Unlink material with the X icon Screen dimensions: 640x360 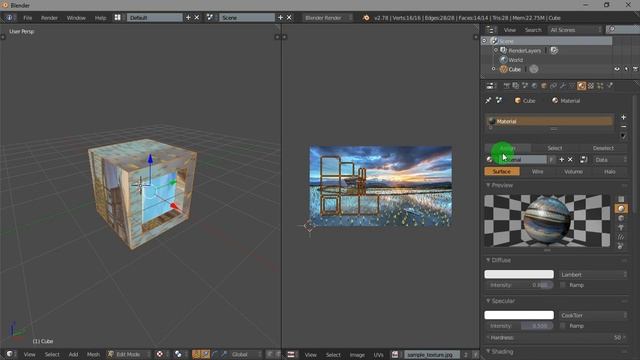click(x=570, y=160)
